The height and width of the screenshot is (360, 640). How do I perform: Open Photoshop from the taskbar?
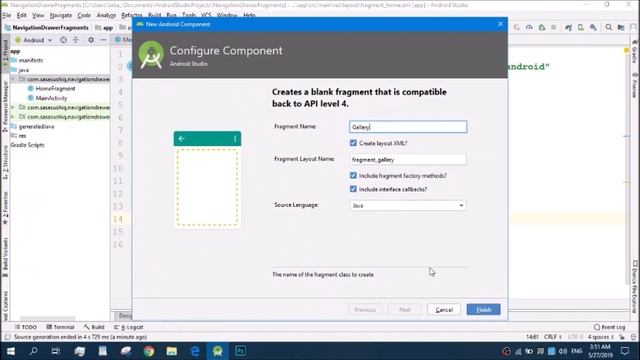coord(240,351)
